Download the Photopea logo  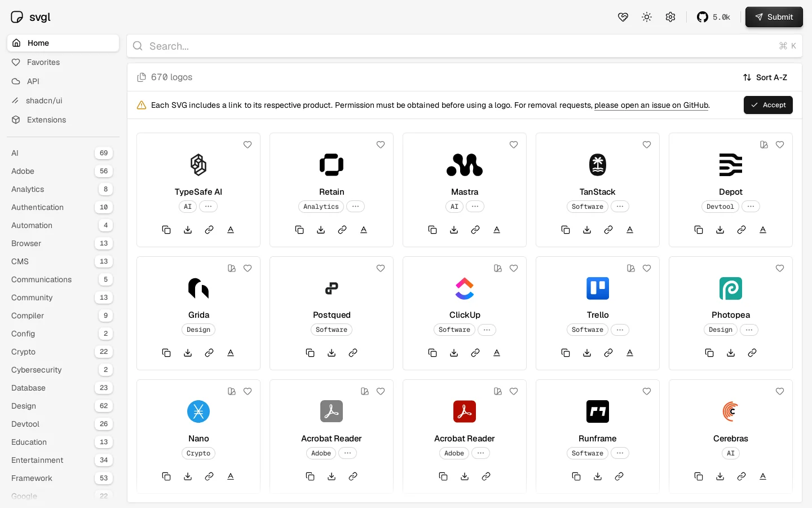click(731, 353)
